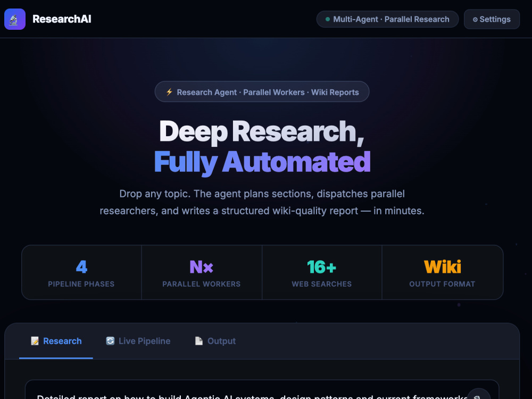Image resolution: width=532 pixels, height=399 pixels.
Task: Open the Settings button
Action: (492, 19)
